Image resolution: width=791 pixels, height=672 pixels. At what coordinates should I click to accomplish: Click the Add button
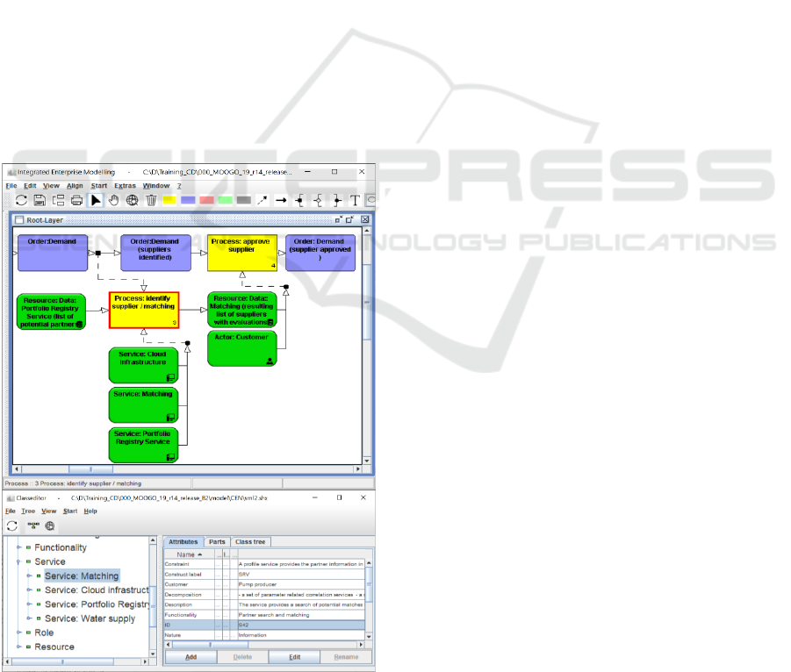tap(191, 656)
